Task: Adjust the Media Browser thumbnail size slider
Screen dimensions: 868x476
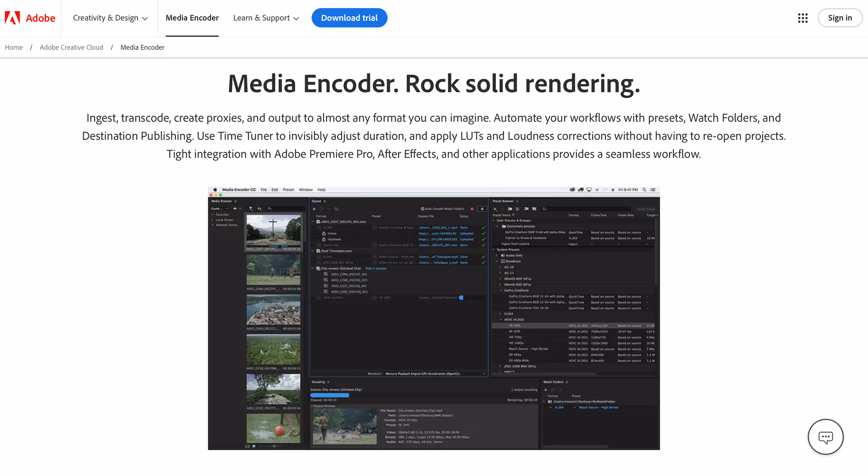Action: [x=274, y=446]
